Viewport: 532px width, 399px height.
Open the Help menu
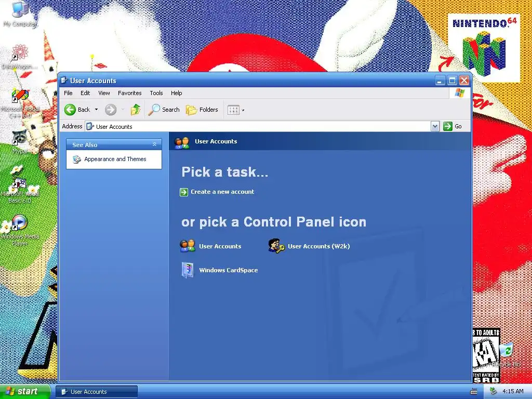coord(177,93)
